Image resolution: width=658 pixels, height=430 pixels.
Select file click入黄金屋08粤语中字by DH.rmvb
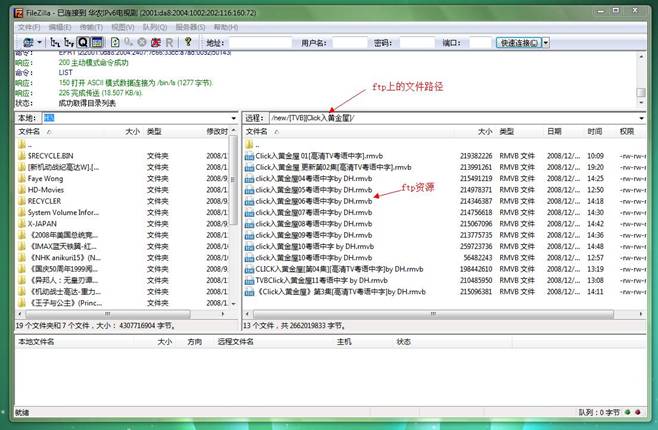click(x=314, y=224)
